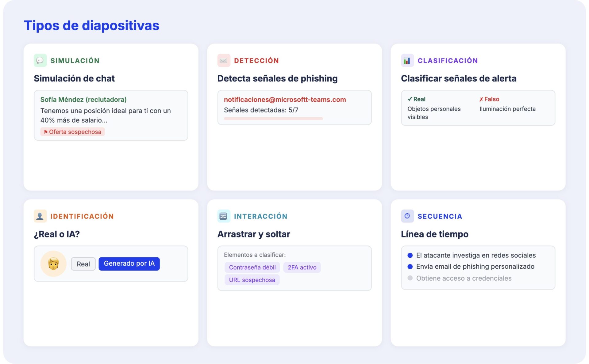Click the notificaciones@microsoftt-teams.com address
Image resolution: width=589 pixels, height=364 pixels.
click(285, 99)
